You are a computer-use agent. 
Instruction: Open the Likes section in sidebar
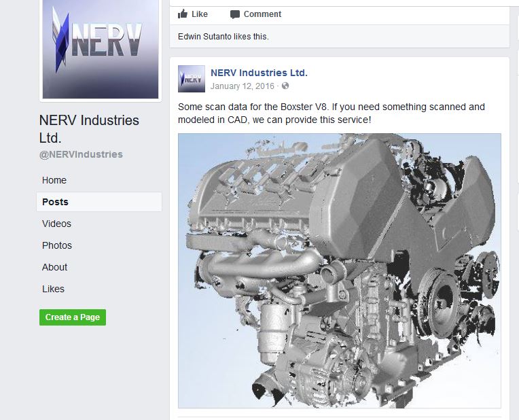coord(53,289)
